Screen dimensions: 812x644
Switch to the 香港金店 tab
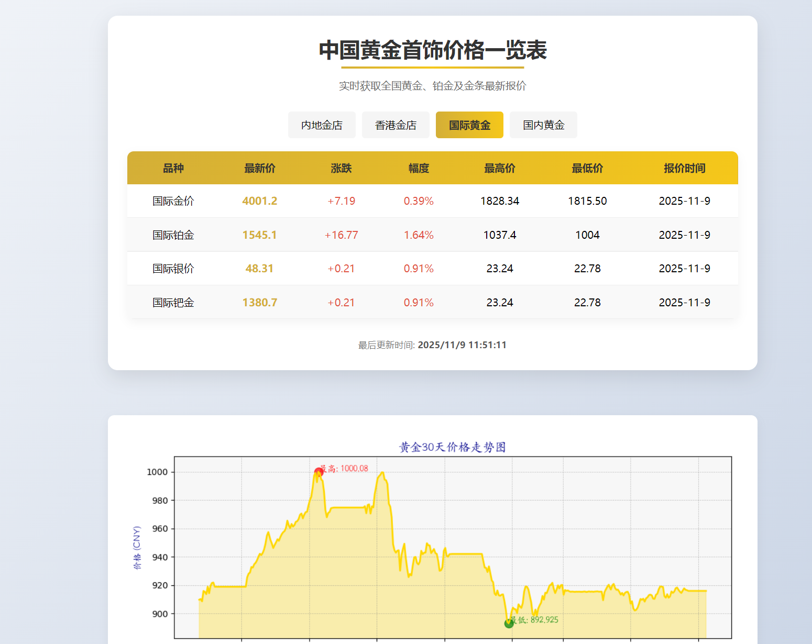click(396, 125)
